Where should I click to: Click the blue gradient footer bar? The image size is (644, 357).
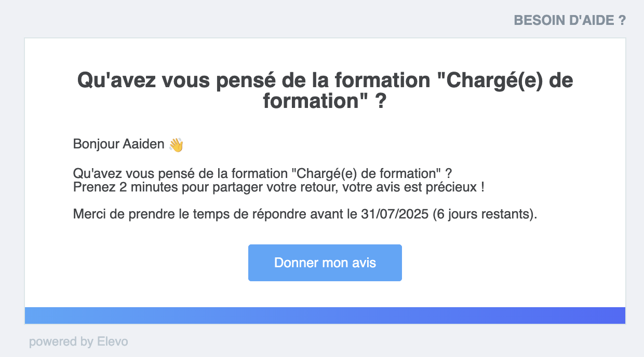pyautogui.click(x=325, y=315)
